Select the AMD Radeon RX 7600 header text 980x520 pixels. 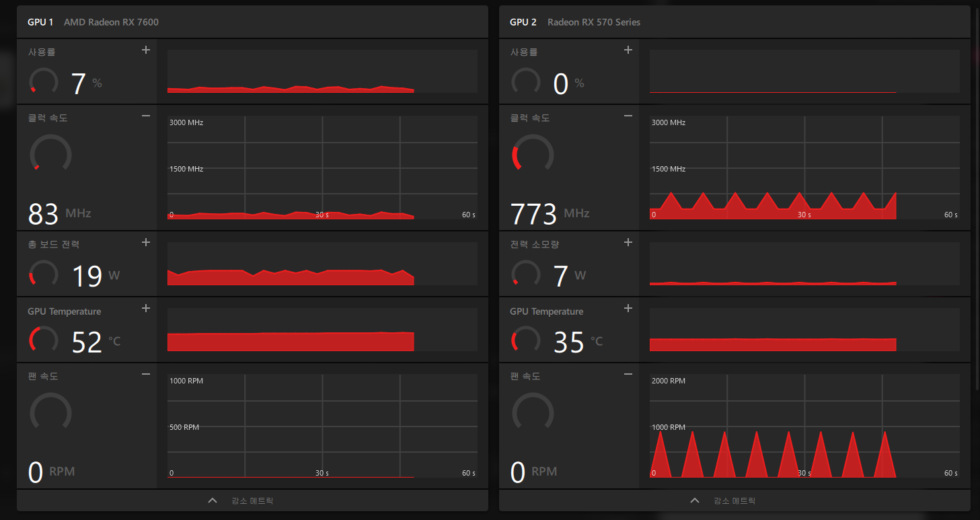click(111, 22)
